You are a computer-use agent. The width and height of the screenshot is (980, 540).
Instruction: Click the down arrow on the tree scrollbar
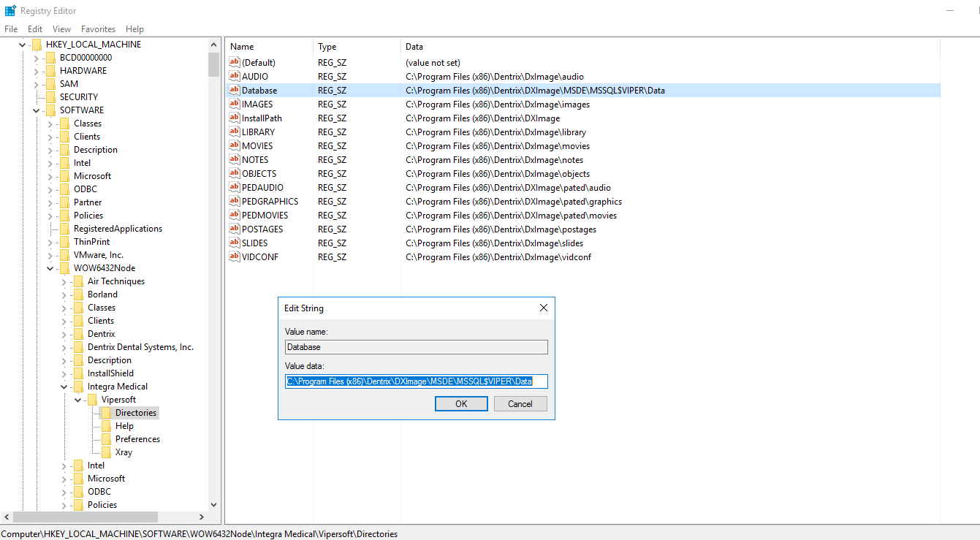click(x=213, y=504)
